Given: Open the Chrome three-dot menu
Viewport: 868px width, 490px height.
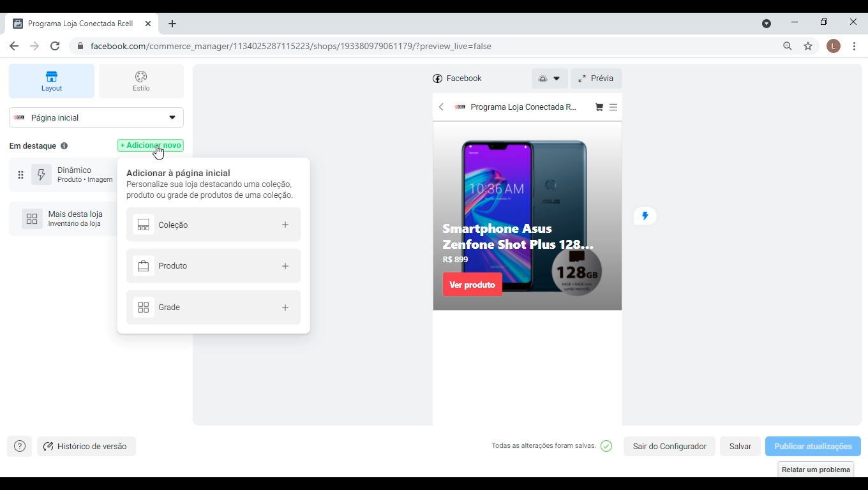Looking at the screenshot, I should click(x=854, y=46).
